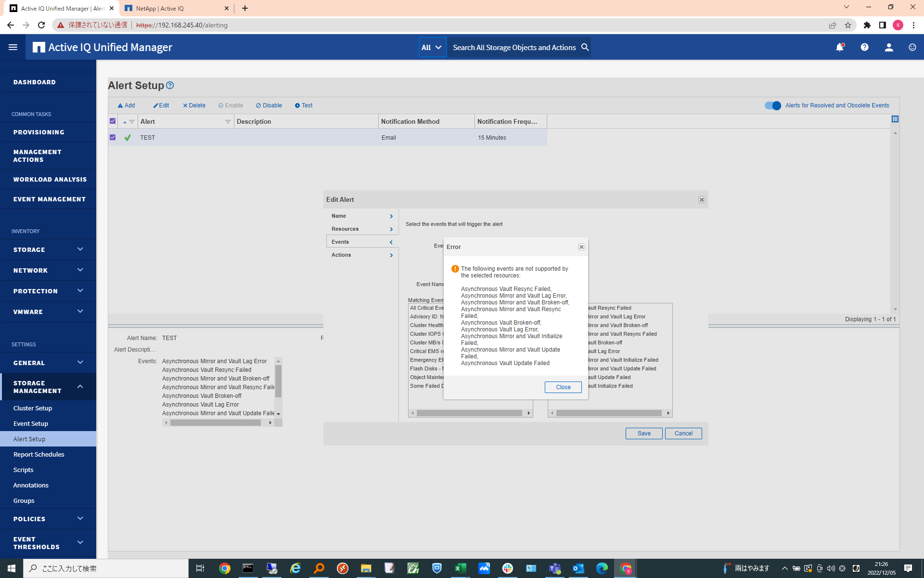The width and height of the screenshot is (924, 578).
Task: Click the feedback smiley icon
Action: pyautogui.click(x=912, y=47)
